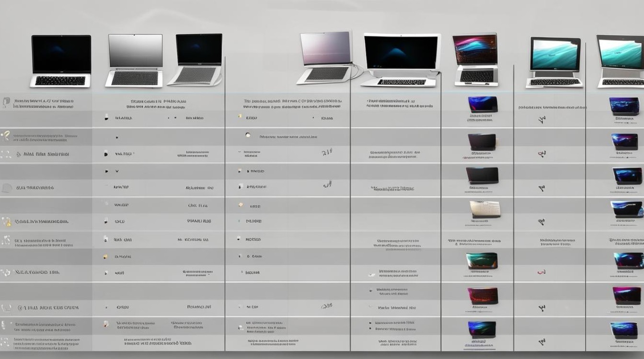Image resolution: width=644 pixels, height=359 pixels.
Task: Toggle the red checkmark in the checkmark column
Action: [x=541, y=272]
